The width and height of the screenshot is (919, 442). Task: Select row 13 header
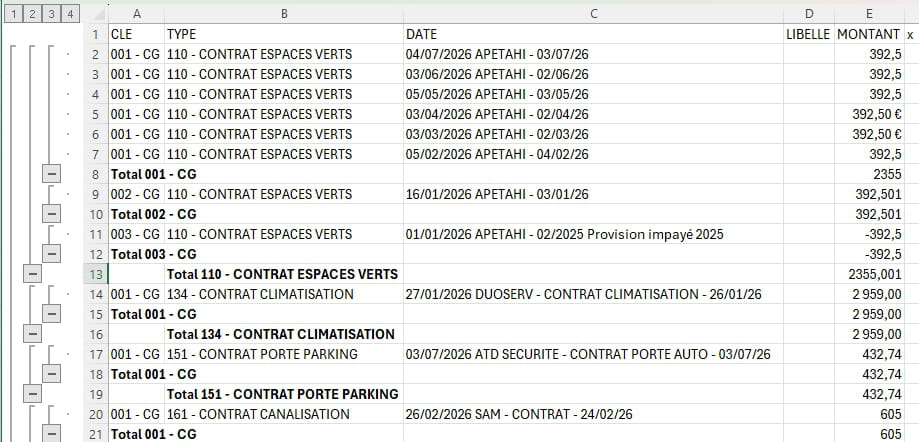(x=96, y=274)
